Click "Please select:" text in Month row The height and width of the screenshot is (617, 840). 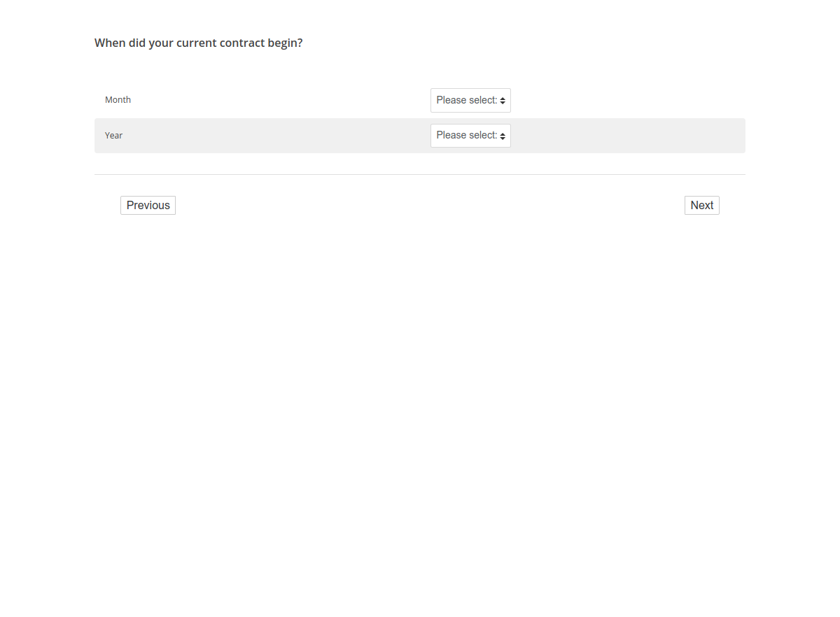(466, 100)
